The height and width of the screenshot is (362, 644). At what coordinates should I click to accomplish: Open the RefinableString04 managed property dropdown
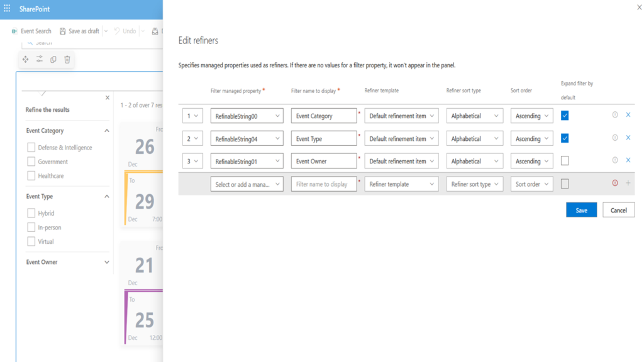click(x=247, y=139)
